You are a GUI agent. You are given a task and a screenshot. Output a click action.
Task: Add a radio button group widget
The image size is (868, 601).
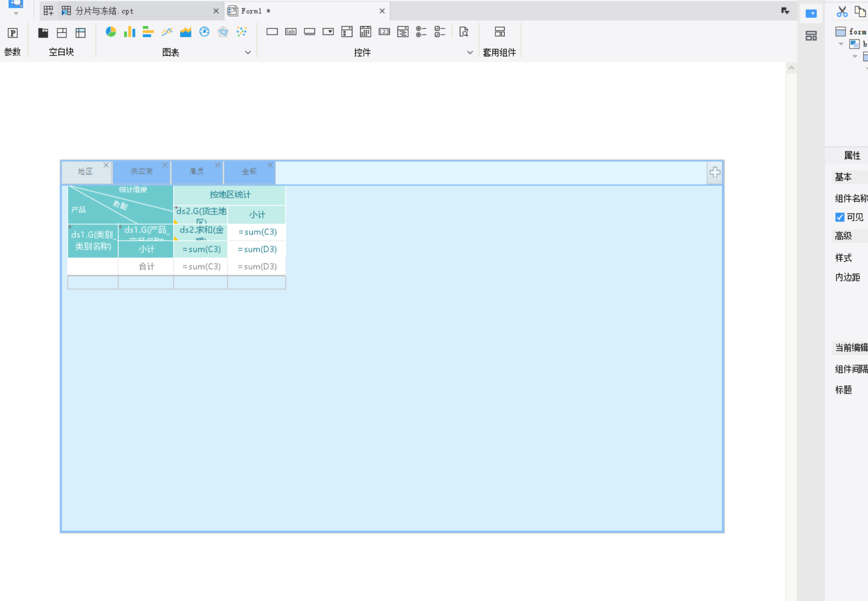click(x=421, y=32)
